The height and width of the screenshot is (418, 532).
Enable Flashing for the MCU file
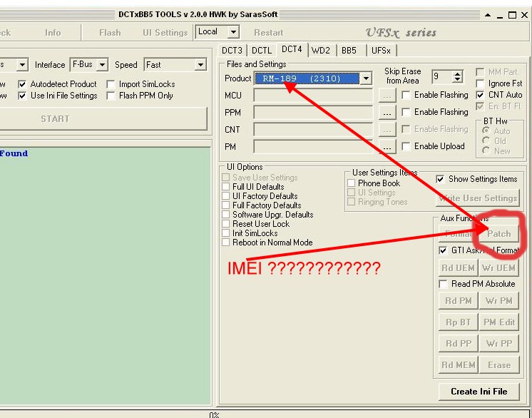coord(406,95)
